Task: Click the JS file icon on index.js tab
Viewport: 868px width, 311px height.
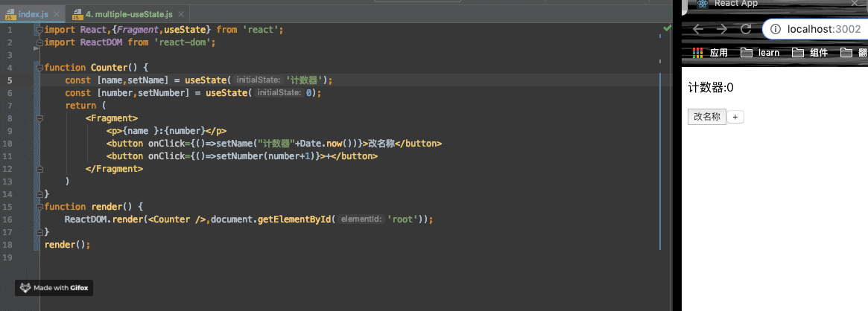Action: [10, 14]
